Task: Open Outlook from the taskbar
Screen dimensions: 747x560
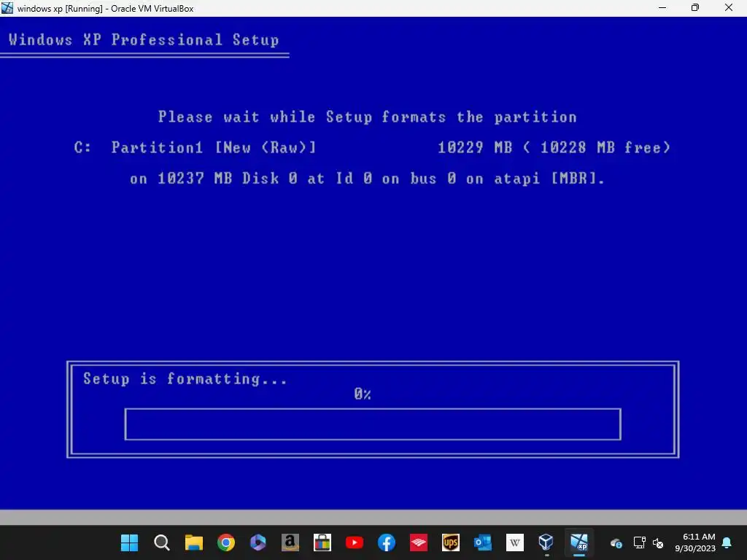Action: point(483,542)
